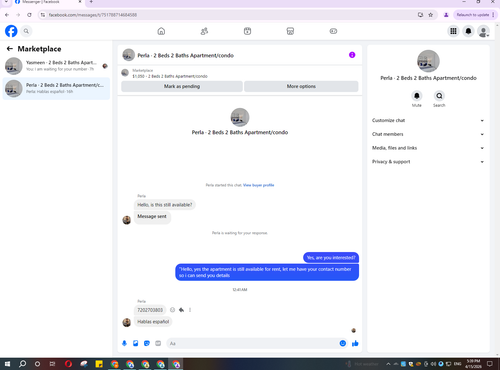Open the Facebook home logo
The width and height of the screenshot is (500, 370).
click(x=11, y=31)
